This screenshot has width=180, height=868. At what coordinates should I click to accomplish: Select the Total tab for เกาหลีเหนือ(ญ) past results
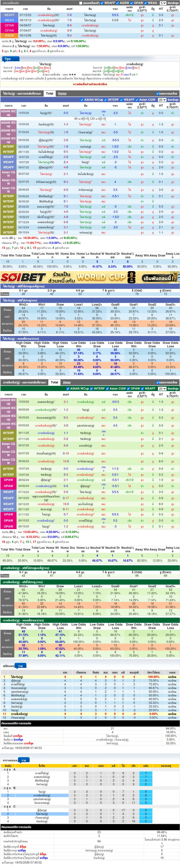54,382
